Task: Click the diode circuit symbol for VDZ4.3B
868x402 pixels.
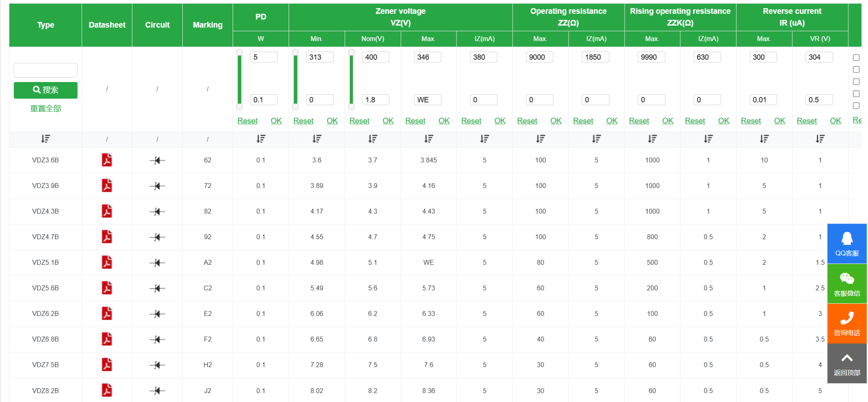Action: tap(157, 211)
